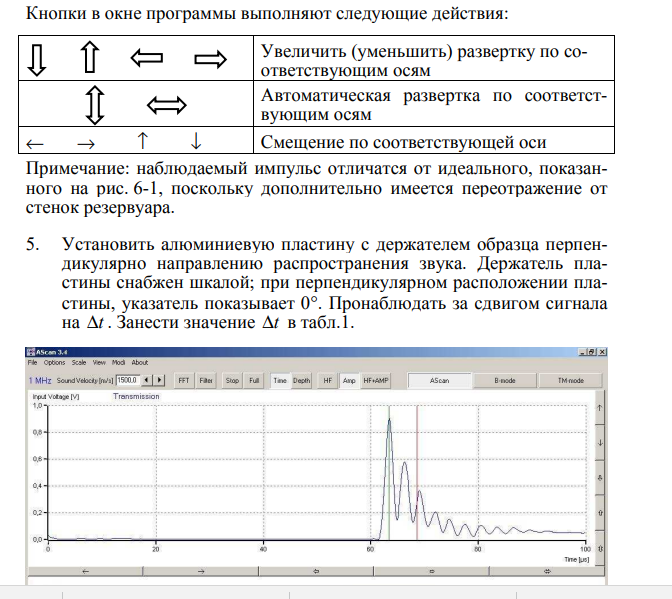Toggle the Depth axis mode button
The image size is (672, 599).
301,380
